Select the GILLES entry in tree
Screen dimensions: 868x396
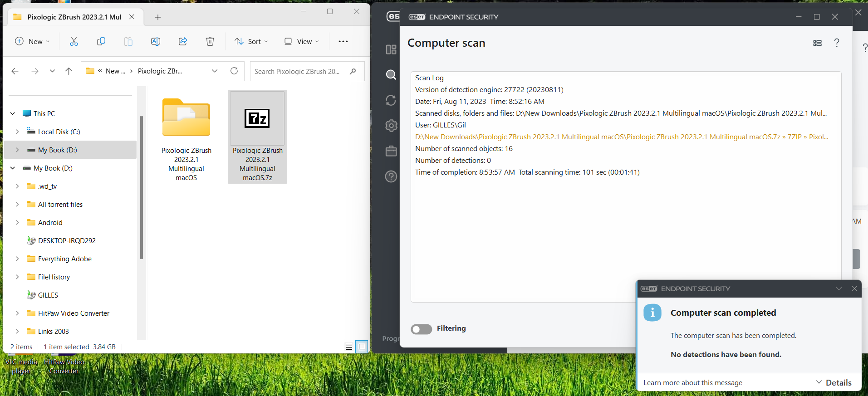(48, 295)
